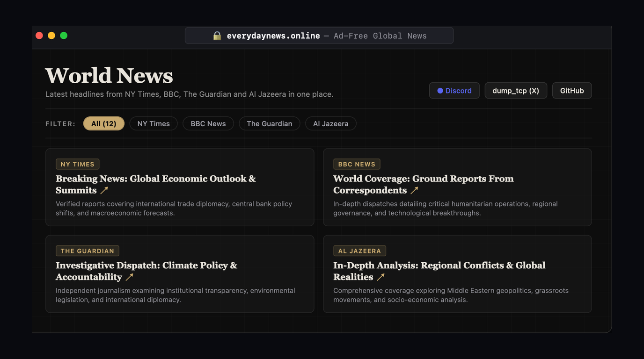Open Breaking News: Global Economic Outlook headline
Screen dimensions: 644x359
156,184
